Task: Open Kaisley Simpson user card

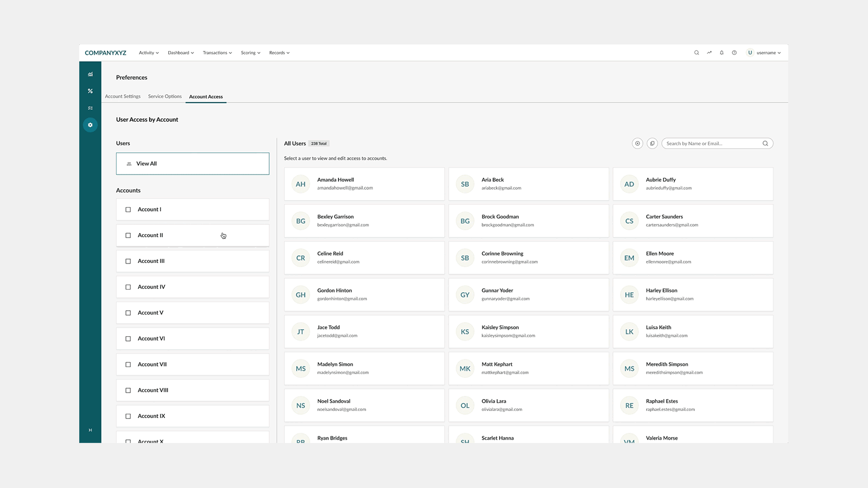Action: tap(528, 331)
